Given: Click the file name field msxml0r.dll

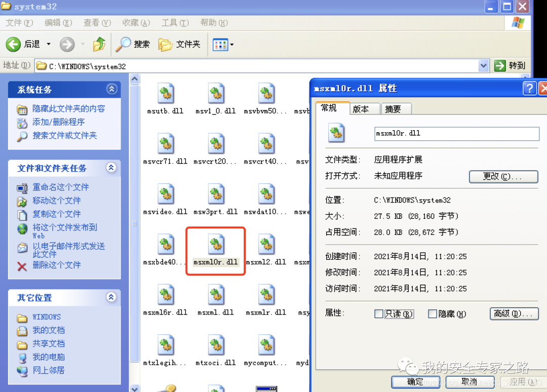Looking at the screenshot, I should click(x=457, y=134).
